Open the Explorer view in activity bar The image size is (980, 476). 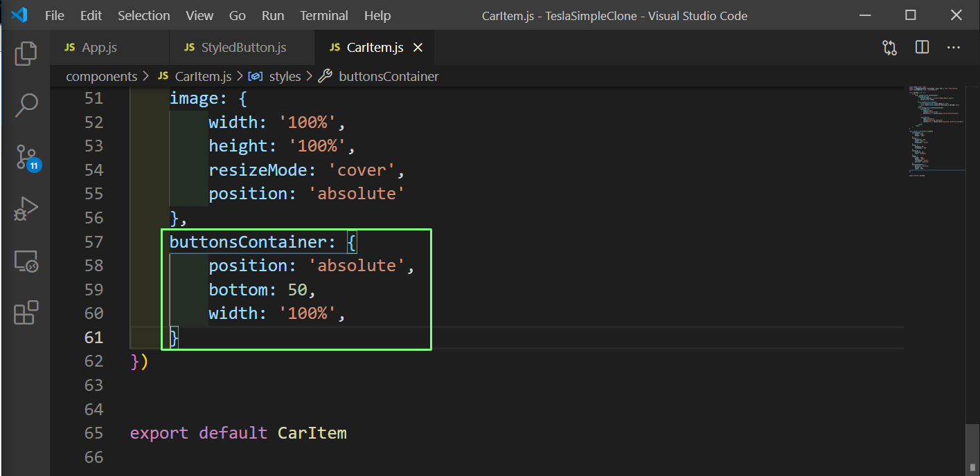pos(26,53)
